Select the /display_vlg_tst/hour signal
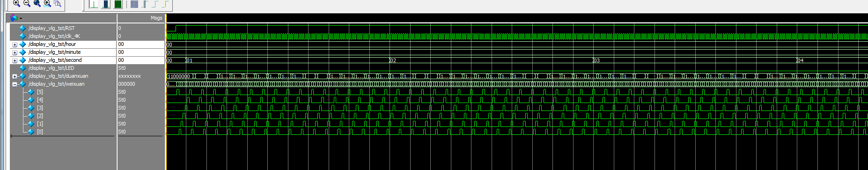Image resolution: width=868 pixels, height=170 pixels. point(52,44)
